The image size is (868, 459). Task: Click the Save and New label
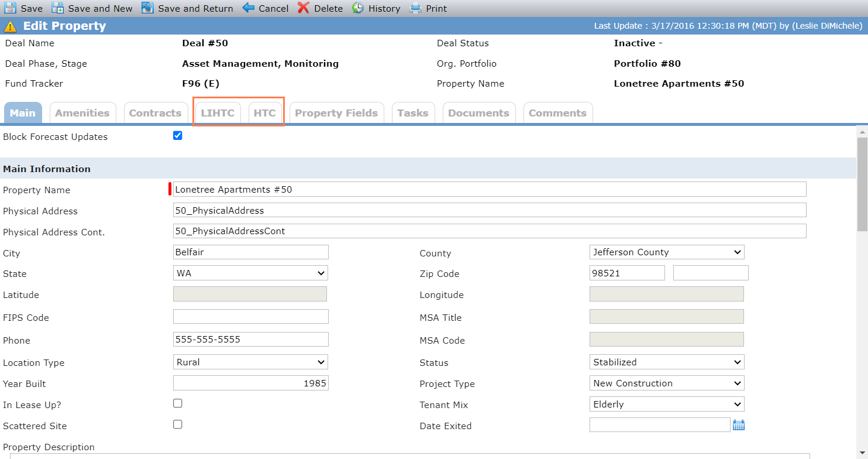(x=100, y=9)
